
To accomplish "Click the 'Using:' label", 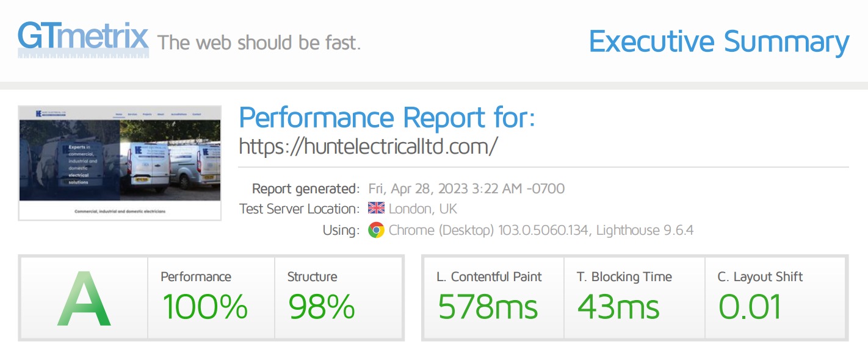I will click(x=341, y=231).
